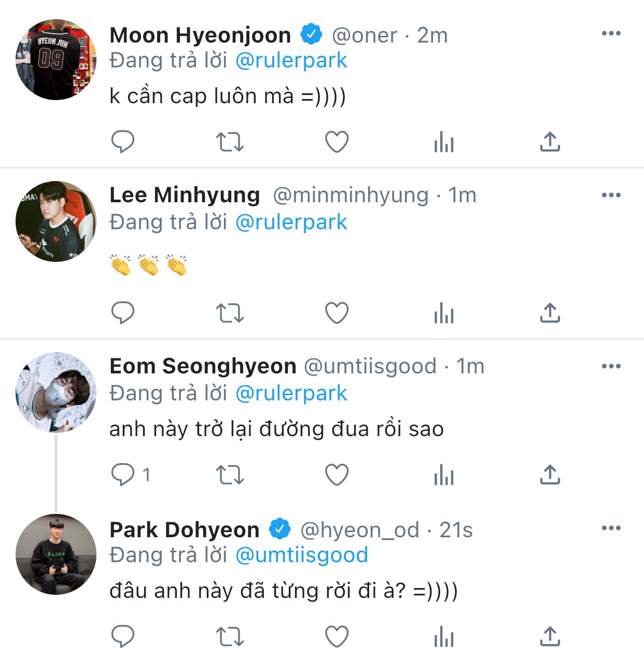
Task: Like Eom Seonghyeon's tweet
Action: (x=337, y=474)
